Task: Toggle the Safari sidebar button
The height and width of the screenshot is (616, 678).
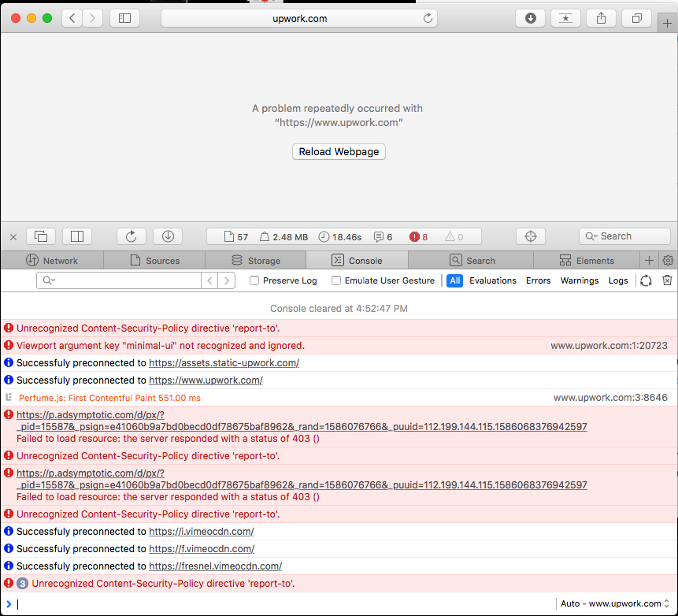Action: click(124, 18)
